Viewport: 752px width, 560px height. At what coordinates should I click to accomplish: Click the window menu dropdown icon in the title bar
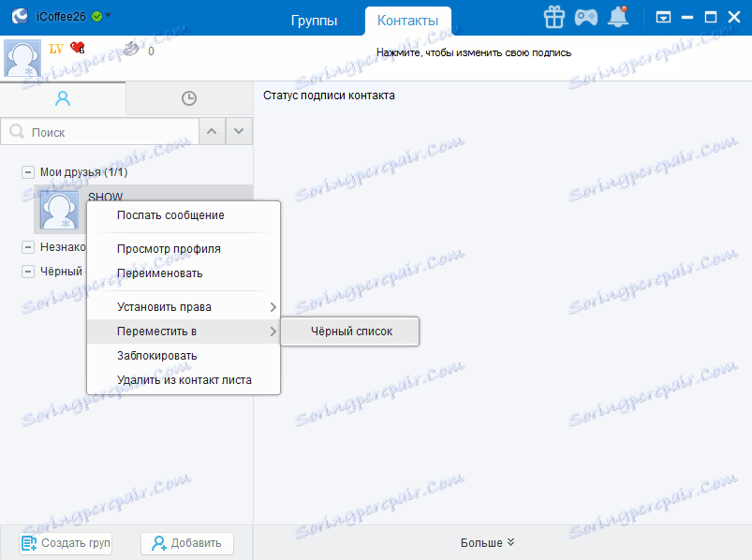pyautogui.click(x=663, y=18)
